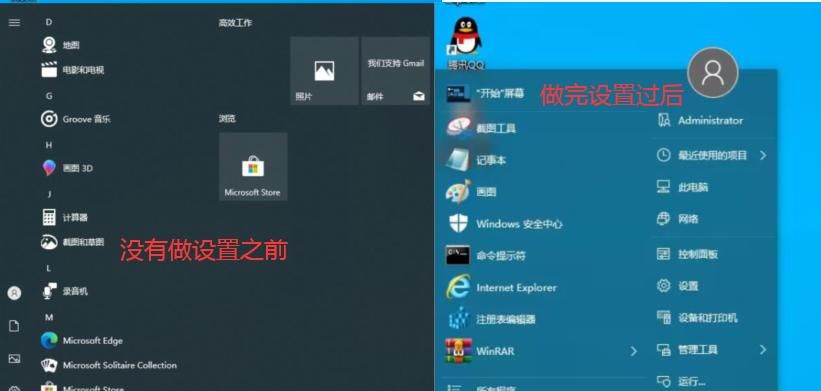Open Microsoft Edge icon in app list
The width and height of the screenshot is (821, 391).
49,340
